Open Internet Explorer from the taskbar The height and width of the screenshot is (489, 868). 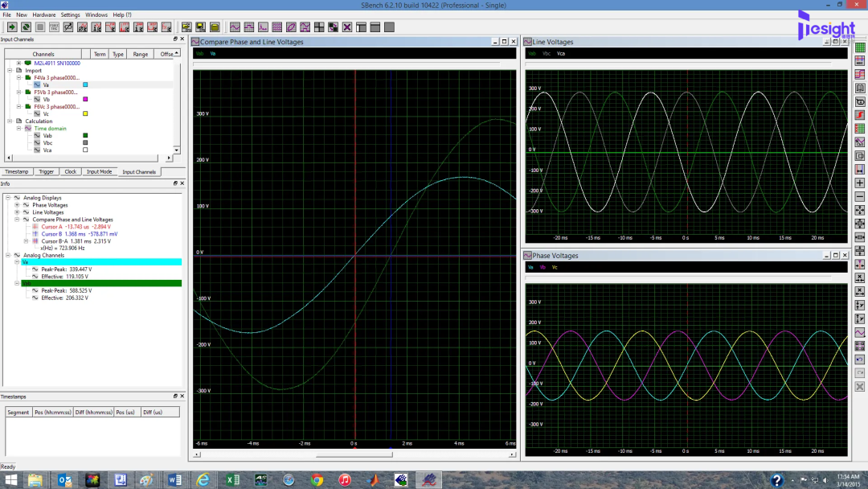point(203,479)
